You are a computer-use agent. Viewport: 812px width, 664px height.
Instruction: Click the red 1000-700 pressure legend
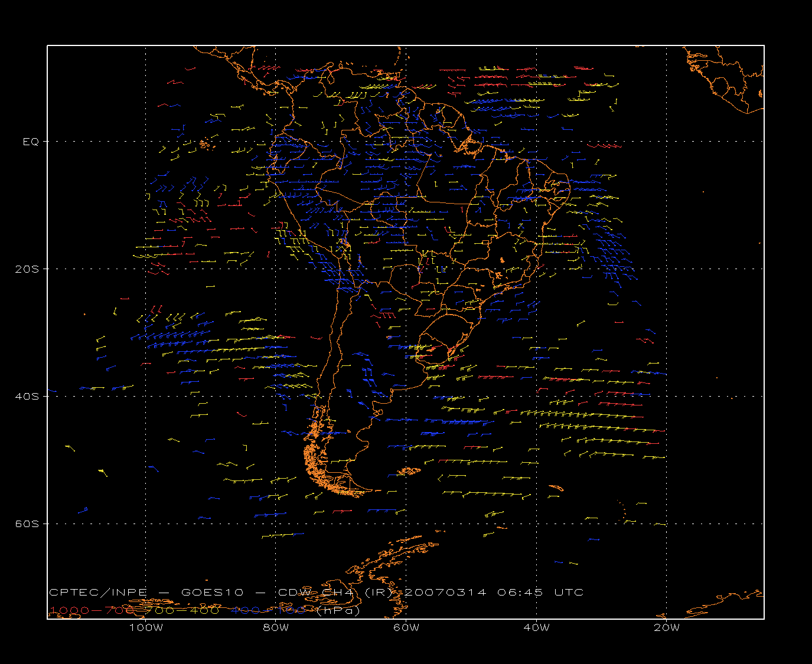pos(92,610)
